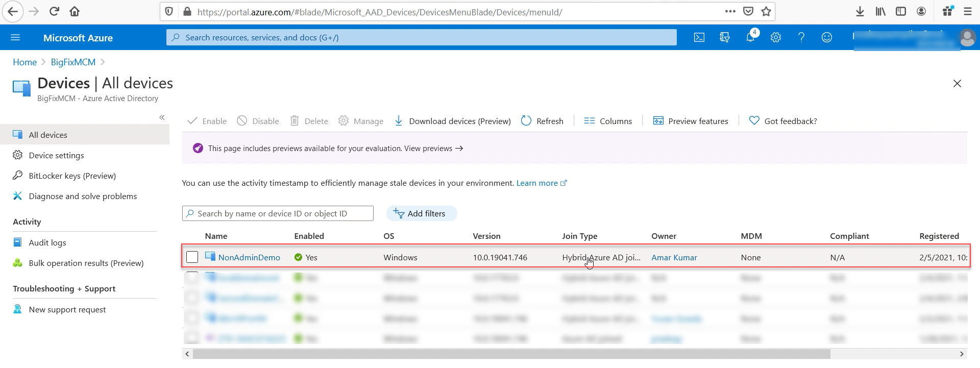Open the Columns chooser
980x368 pixels.
point(608,121)
